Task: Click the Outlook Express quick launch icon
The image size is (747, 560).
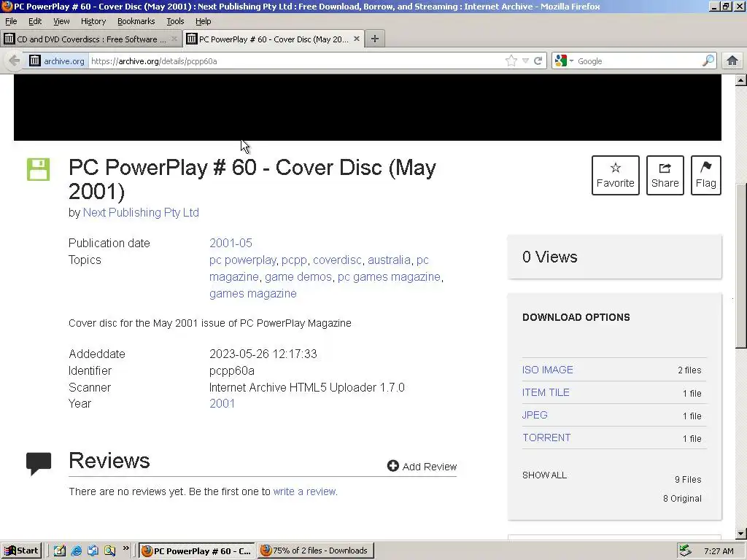Action: click(x=93, y=551)
